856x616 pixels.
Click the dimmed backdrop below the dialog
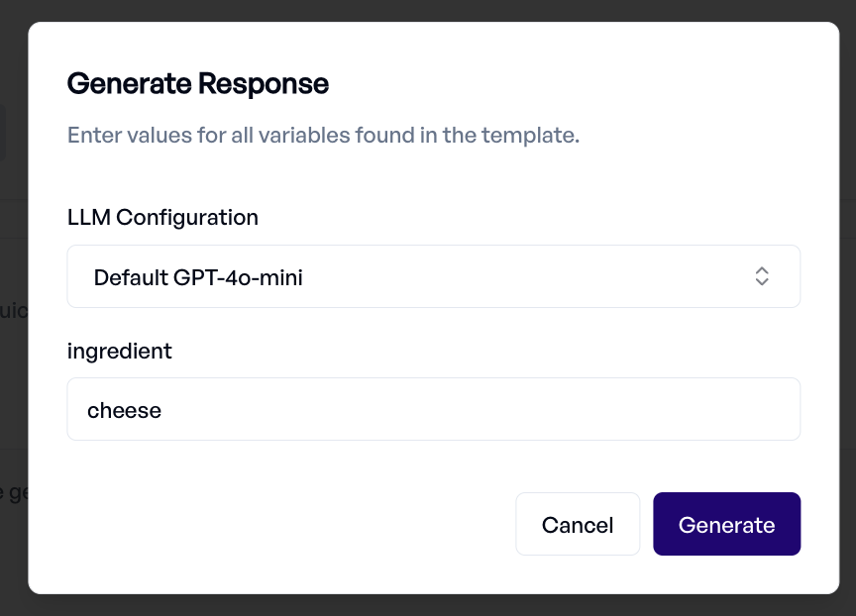(x=428, y=606)
